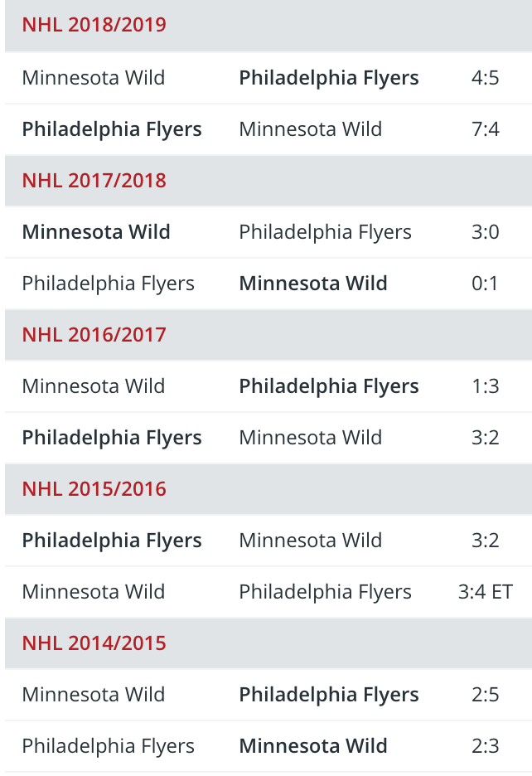532x776 pixels.
Task: Click Minnesota Wild in the 4:5 row
Action: pos(94,78)
